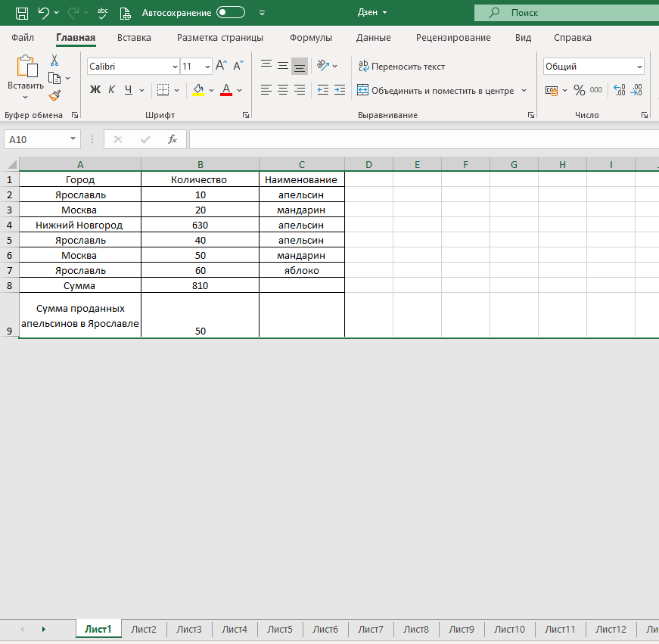Screen dimensions: 659x644
Task: Toggle the Автосохранение switch
Action: (x=230, y=12)
